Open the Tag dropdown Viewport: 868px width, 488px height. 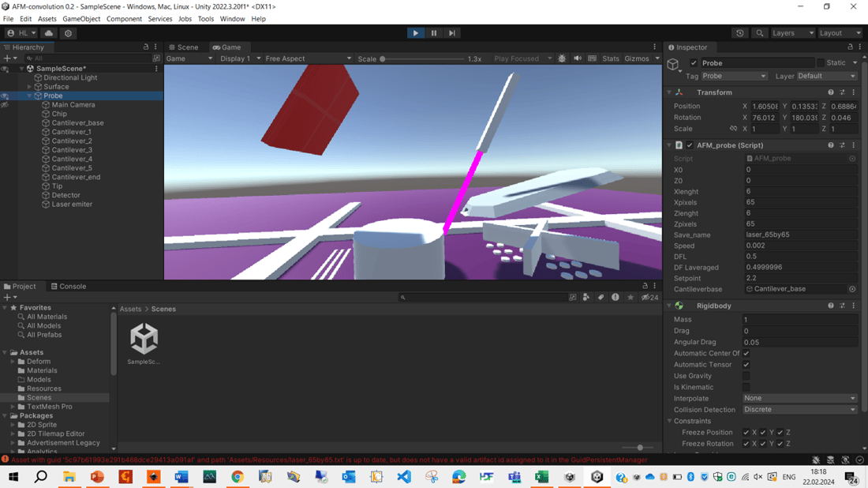734,76
